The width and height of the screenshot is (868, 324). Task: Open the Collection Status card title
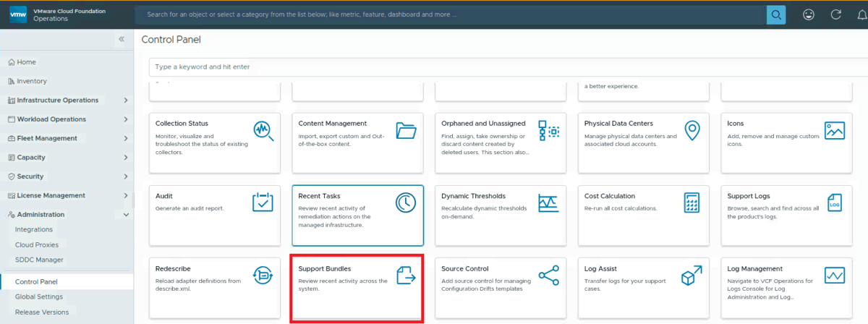click(182, 124)
